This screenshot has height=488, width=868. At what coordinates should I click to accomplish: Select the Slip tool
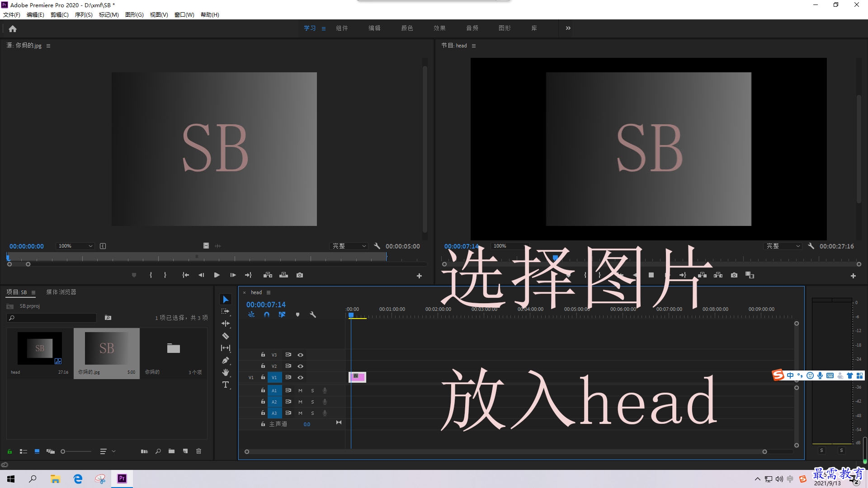click(226, 348)
